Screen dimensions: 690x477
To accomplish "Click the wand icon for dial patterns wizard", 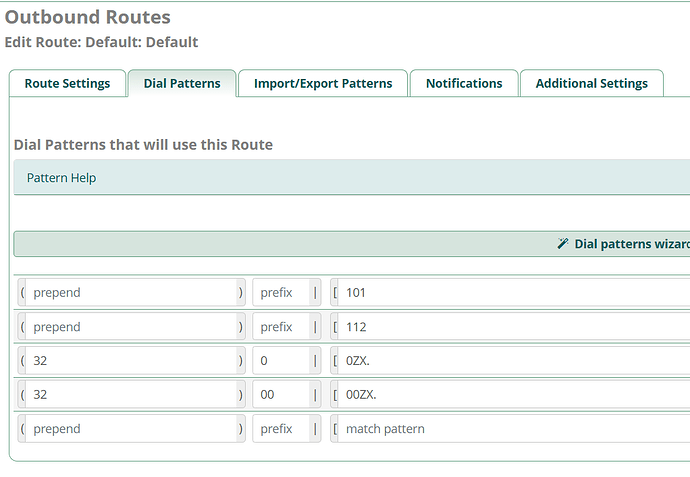I will click(563, 244).
